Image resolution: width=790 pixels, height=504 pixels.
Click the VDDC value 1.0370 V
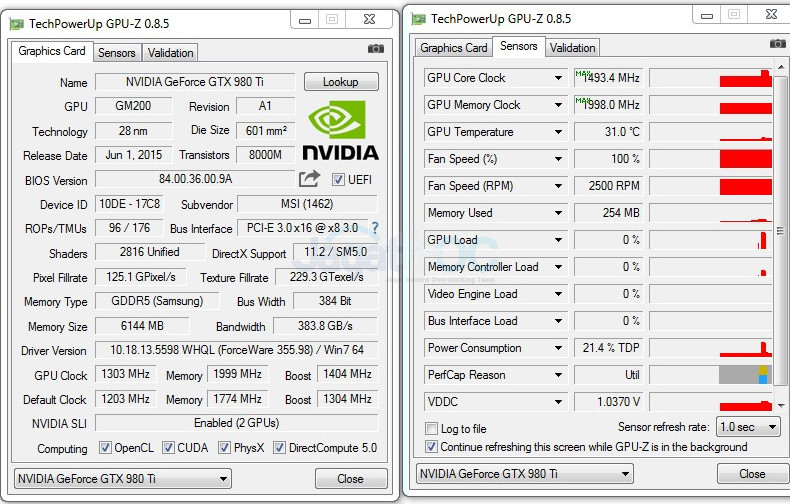tap(608, 402)
